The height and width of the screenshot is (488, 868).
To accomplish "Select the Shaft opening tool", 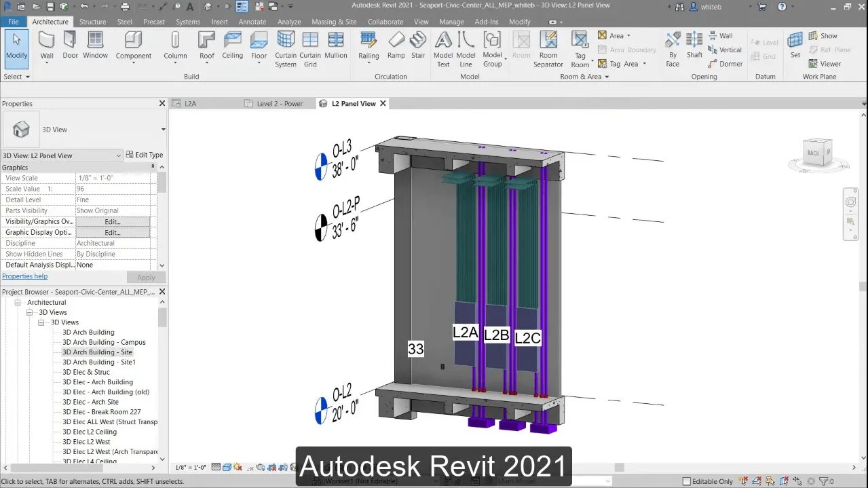I will (x=694, y=45).
